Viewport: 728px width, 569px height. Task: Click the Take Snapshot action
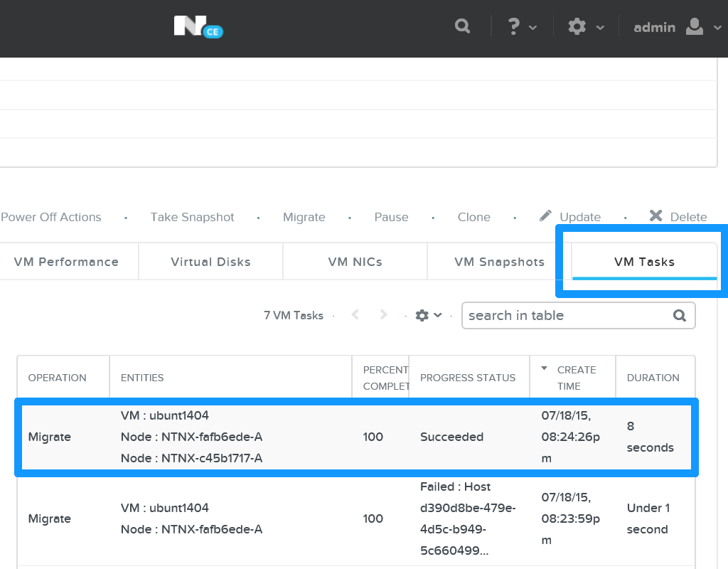point(192,217)
